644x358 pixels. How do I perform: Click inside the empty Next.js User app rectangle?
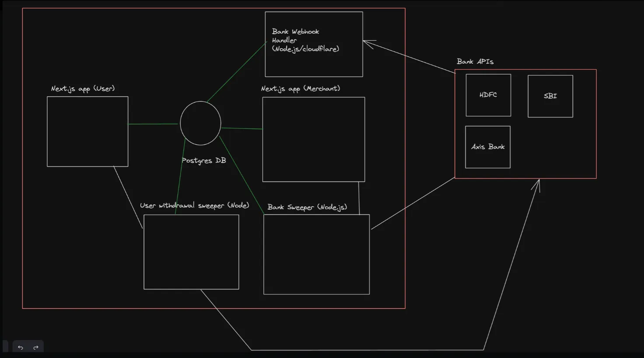point(87,132)
